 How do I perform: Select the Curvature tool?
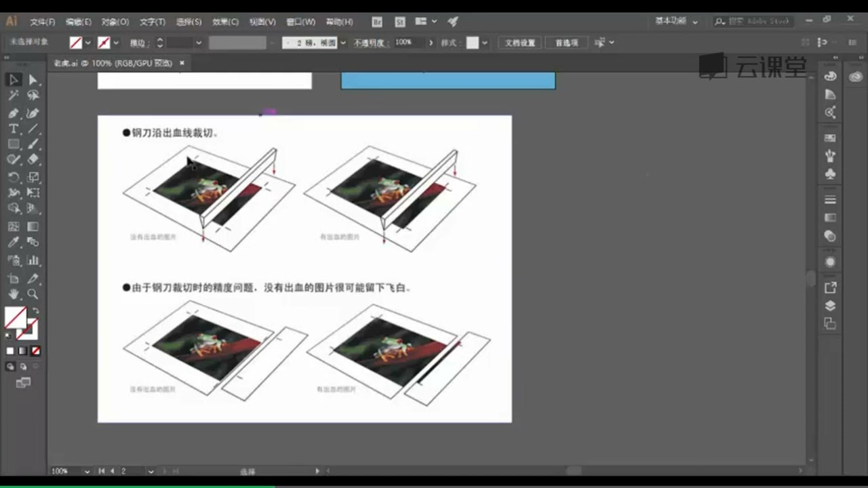coord(33,113)
